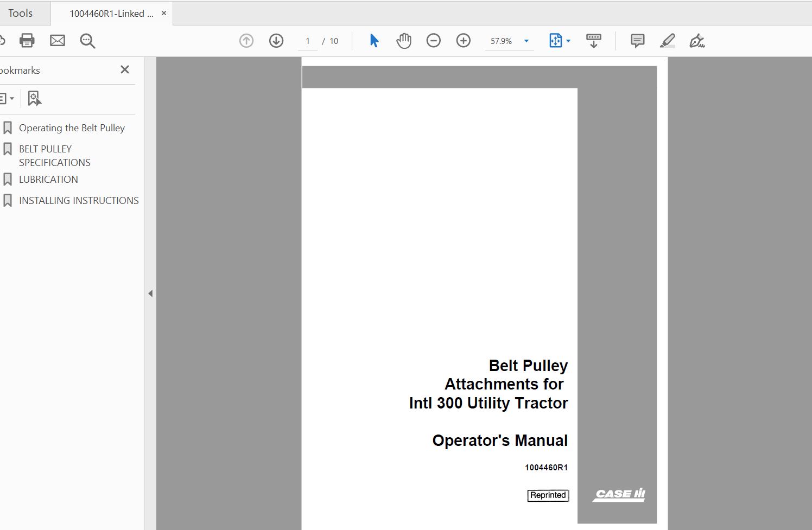The image size is (812, 530).
Task: Expand the fit page options arrow
Action: (568, 41)
